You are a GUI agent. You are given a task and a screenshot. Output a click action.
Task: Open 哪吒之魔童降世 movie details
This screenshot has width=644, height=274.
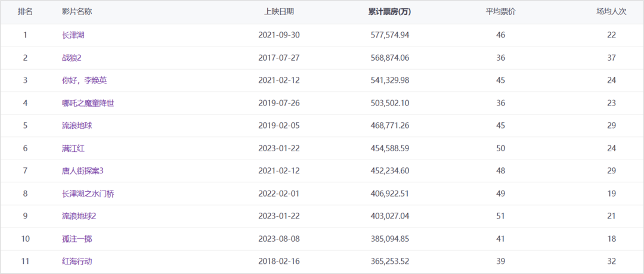coord(88,103)
